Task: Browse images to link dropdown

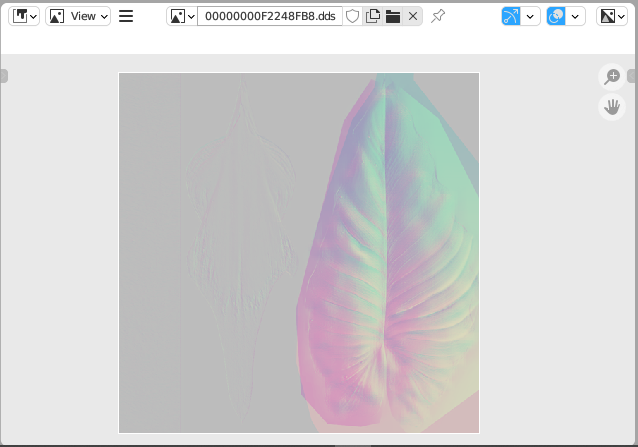Action: (x=182, y=16)
